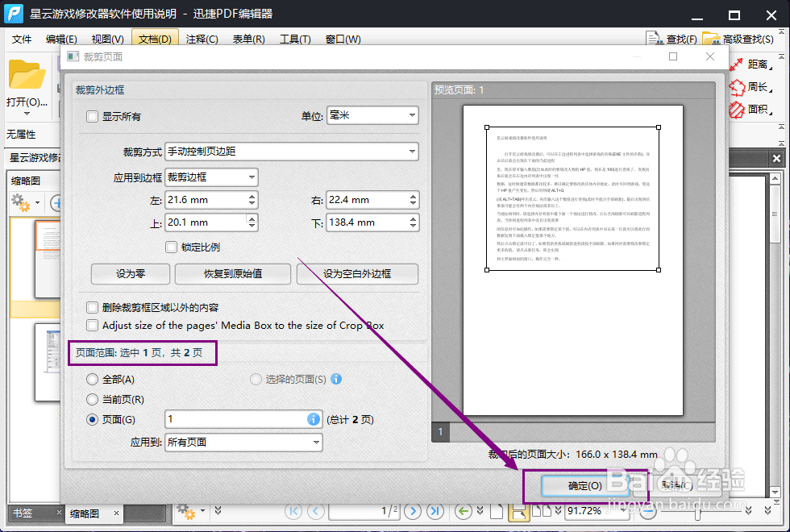Select the second page thumbnail in sidebar
The height and width of the screenshot is (532, 790).
[48, 363]
